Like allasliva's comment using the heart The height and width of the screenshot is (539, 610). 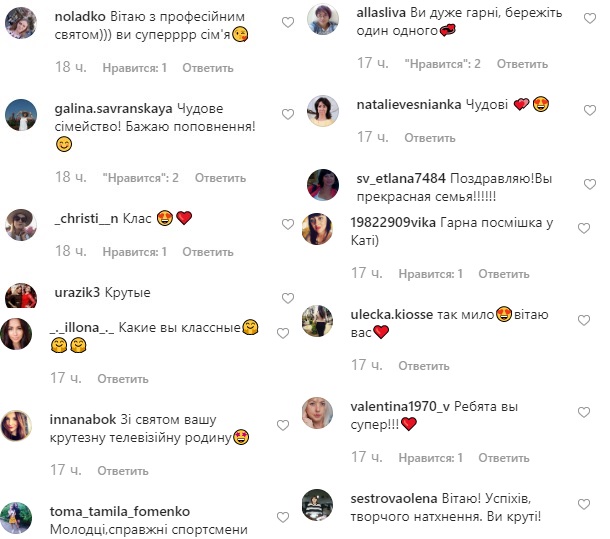590,18
